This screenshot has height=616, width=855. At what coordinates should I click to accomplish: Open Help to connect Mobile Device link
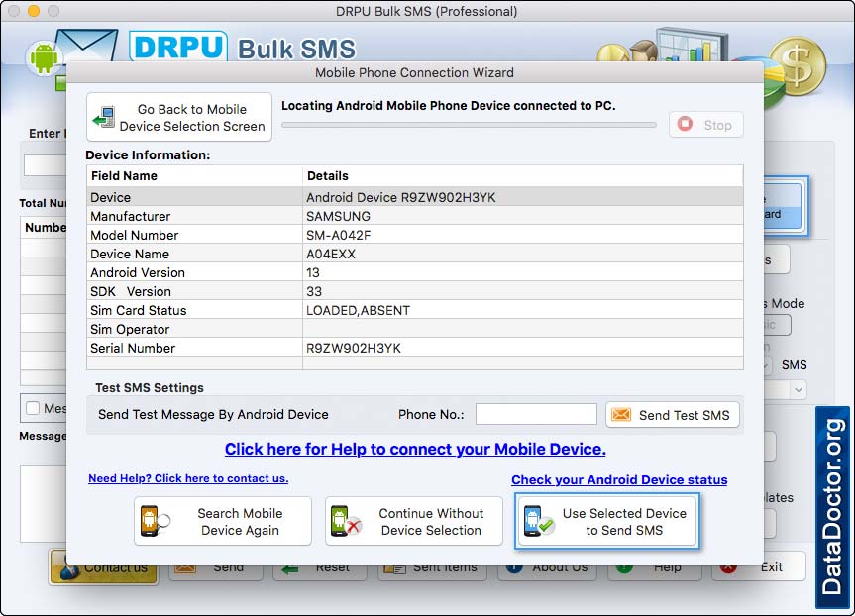tap(415, 449)
